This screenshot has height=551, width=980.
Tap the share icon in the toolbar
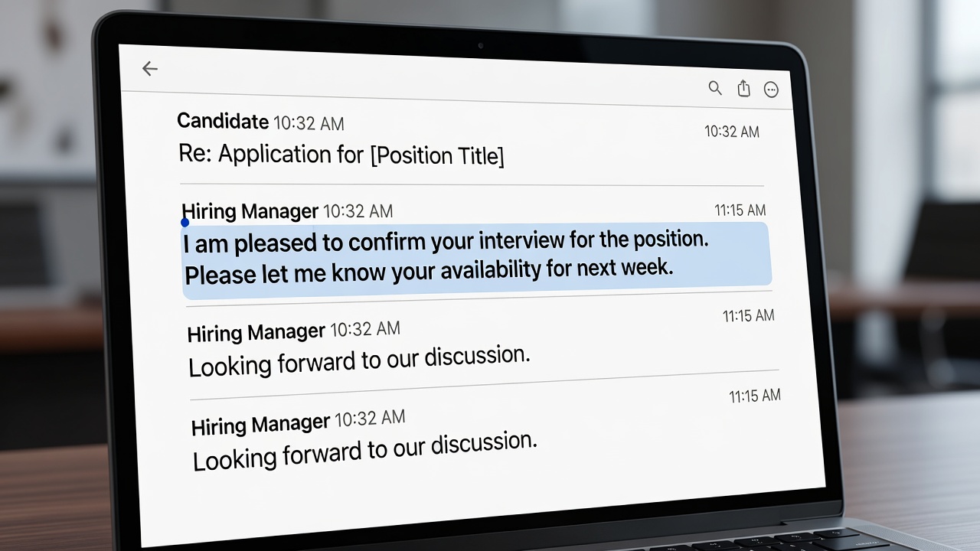click(743, 89)
